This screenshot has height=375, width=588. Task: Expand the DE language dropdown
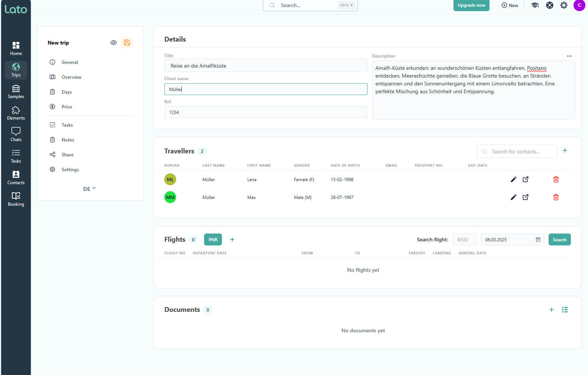click(x=90, y=189)
